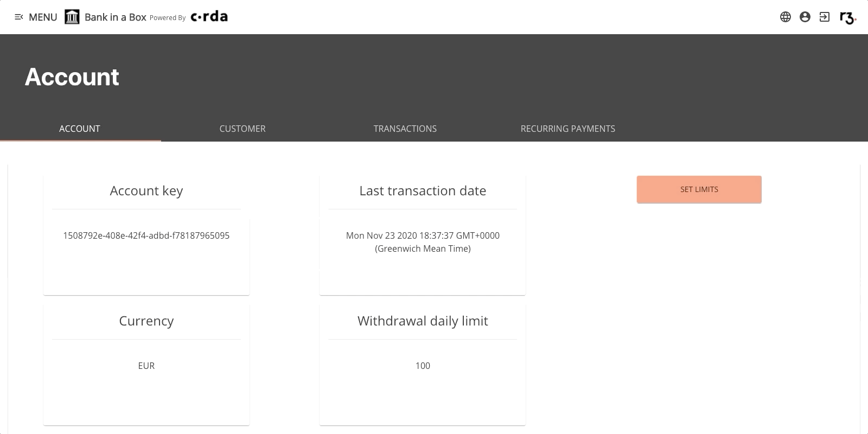Screen dimensions: 868x434
Task: Click the Account page title
Action: coord(72,77)
